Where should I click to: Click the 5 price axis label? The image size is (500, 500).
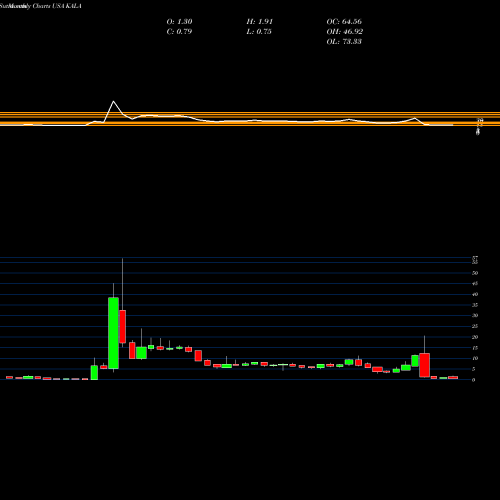[x=474, y=369]
